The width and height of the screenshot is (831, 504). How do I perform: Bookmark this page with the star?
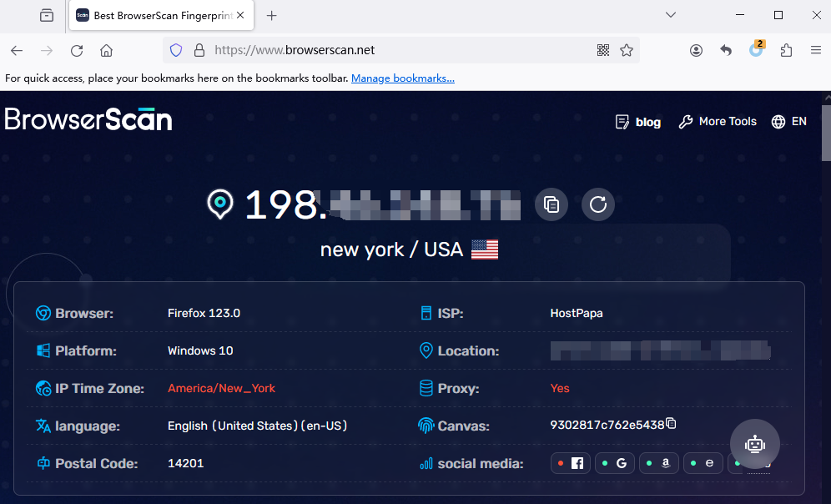[627, 50]
